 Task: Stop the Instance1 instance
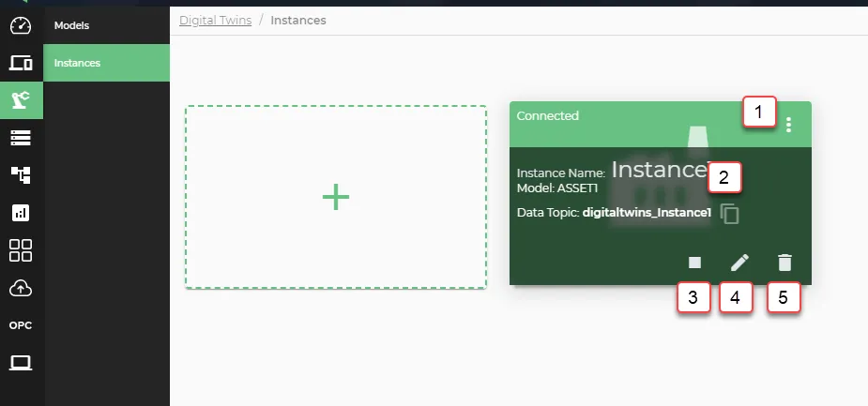(x=694, y=263)
